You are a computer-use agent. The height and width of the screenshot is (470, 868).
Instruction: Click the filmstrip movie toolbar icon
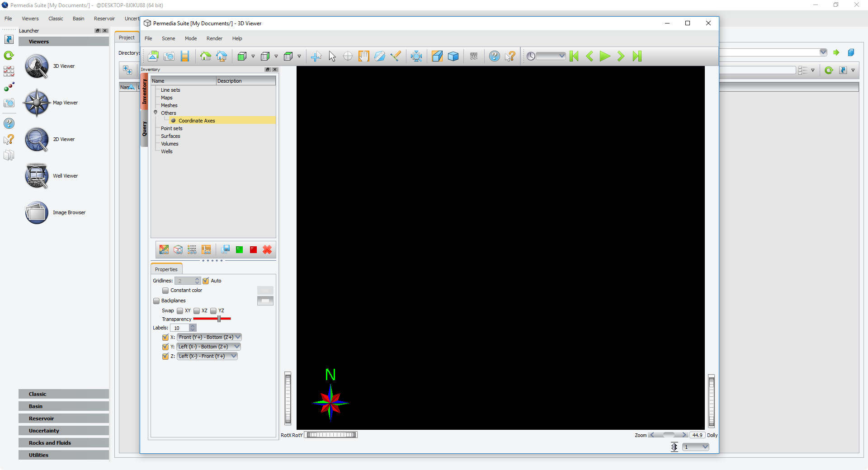(x=185, y=56)
